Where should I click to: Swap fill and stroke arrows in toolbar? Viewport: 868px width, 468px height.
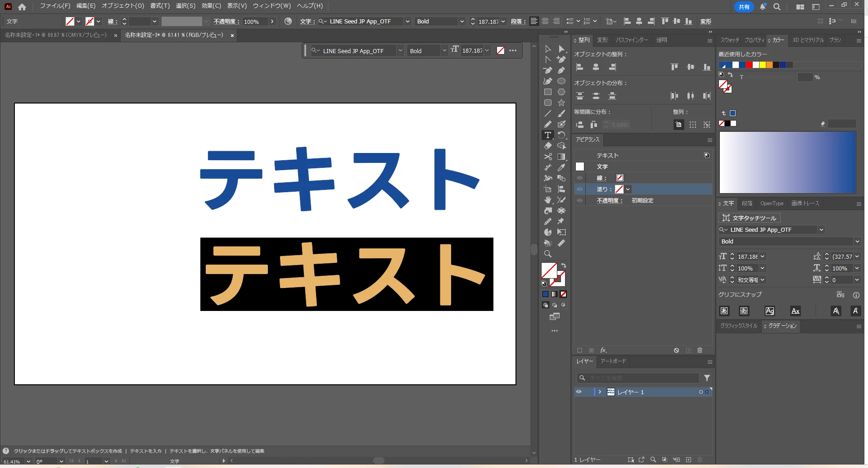click(564, 265)
